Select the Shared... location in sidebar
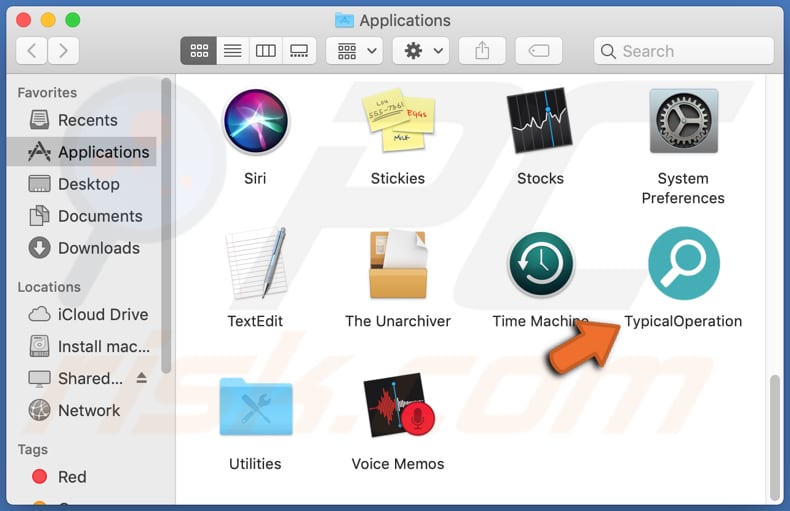The height and width of the screenshot is (511, 790). pyautogui.click(x=76, y=378)
